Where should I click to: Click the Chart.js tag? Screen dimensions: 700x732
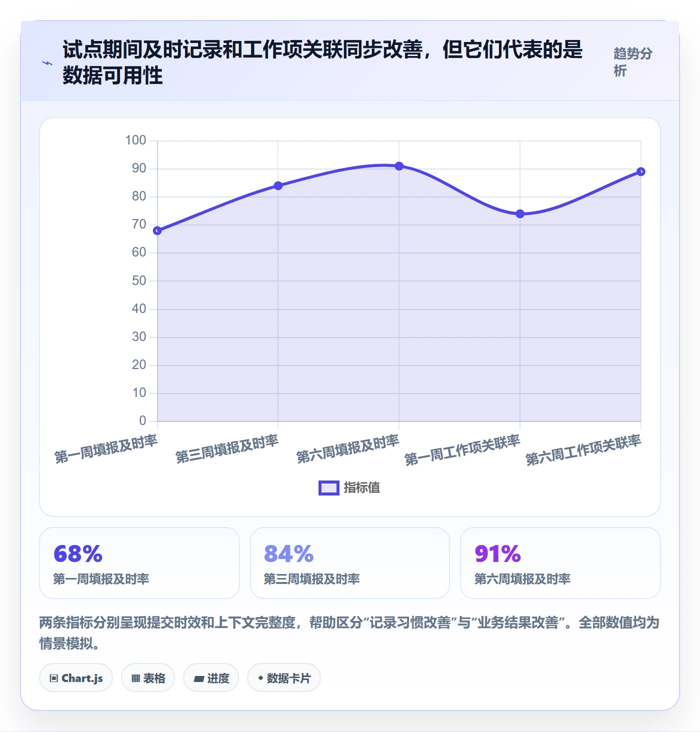(76, 678)
